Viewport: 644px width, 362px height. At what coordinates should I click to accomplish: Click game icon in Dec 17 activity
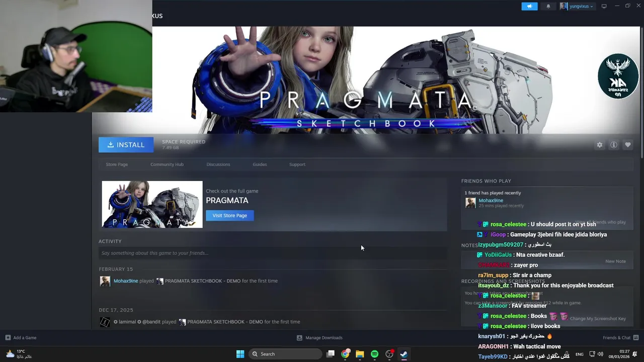click(x=182, y=322)
